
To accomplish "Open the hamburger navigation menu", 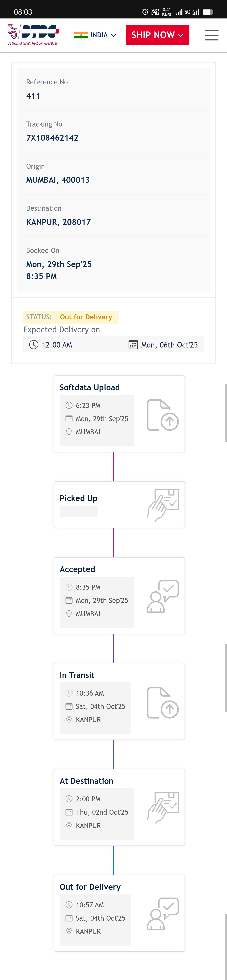I will coord(211,35).
